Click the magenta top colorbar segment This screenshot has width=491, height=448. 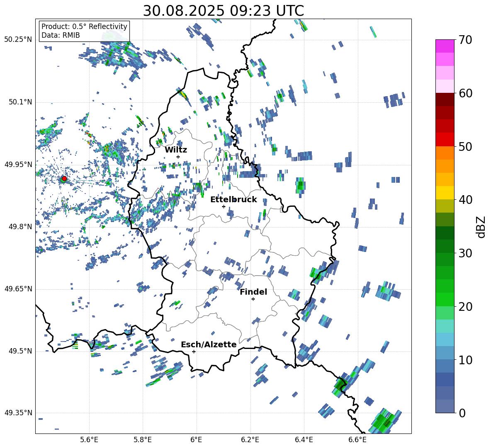click(445, 46)
